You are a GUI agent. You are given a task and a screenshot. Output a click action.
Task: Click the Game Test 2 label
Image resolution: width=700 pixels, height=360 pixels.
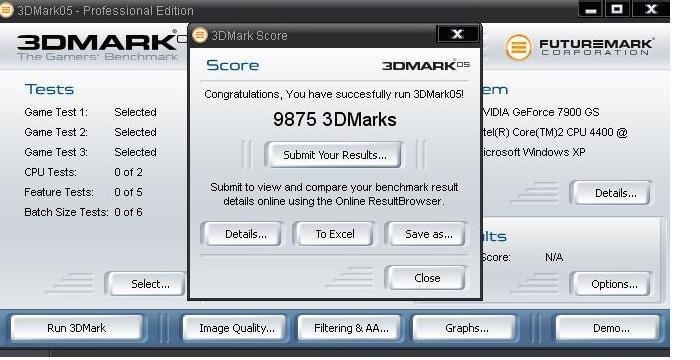pos(56,132)
